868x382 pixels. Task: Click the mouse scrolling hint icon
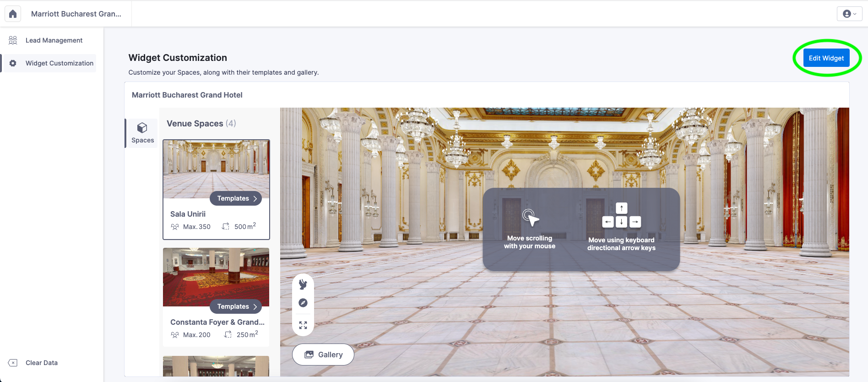530,218
